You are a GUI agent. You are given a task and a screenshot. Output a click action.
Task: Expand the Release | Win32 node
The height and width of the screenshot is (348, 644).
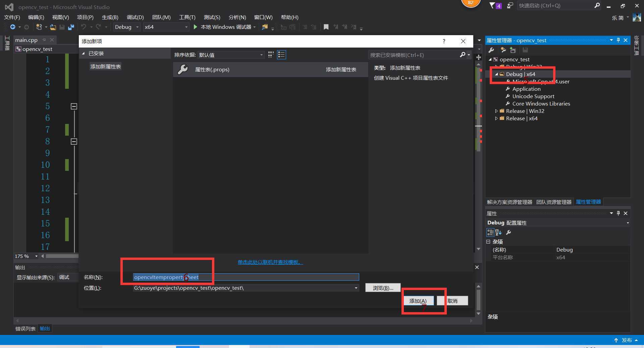point(496,111)
